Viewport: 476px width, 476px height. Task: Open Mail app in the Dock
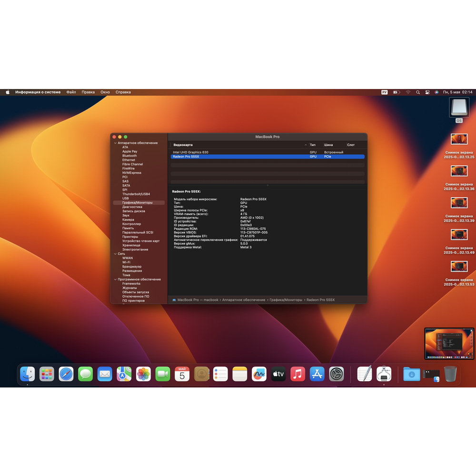coord(105,374)
